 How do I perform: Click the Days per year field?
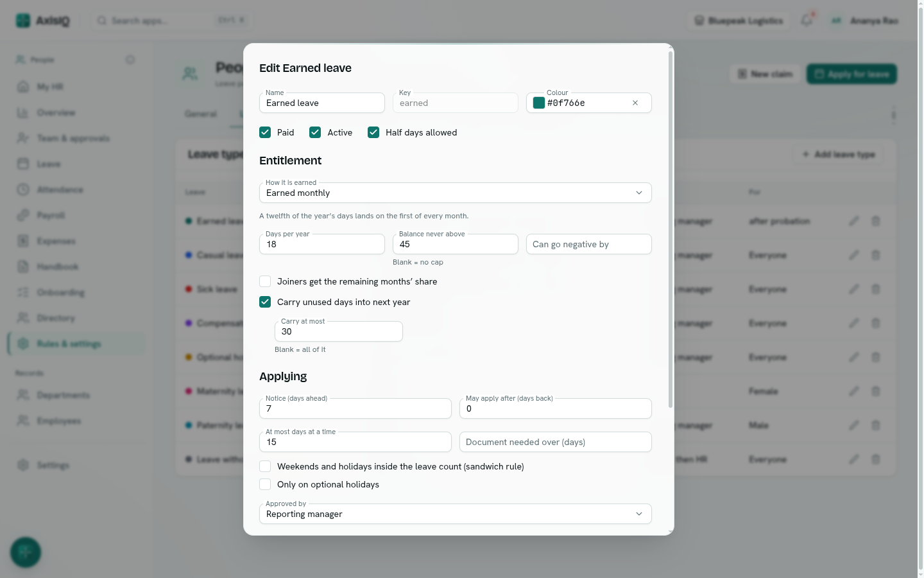pyautogui.click(x=322, y=244)
